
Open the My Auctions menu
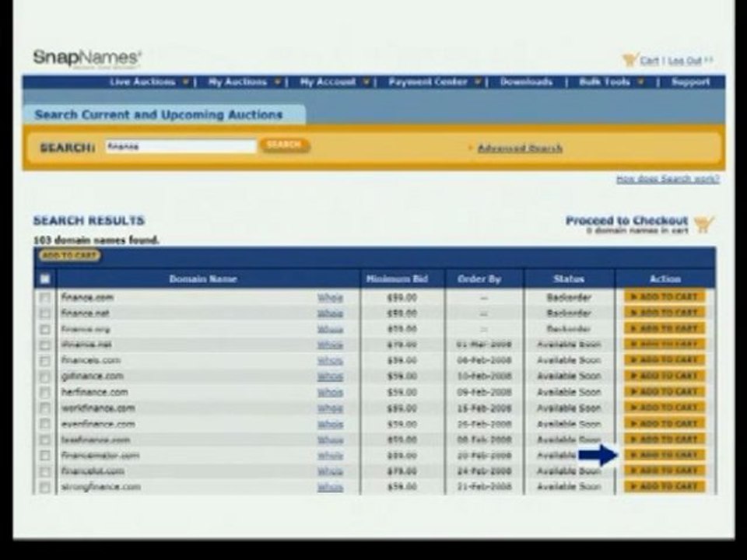pyautogui.click(x=237, y=82)
